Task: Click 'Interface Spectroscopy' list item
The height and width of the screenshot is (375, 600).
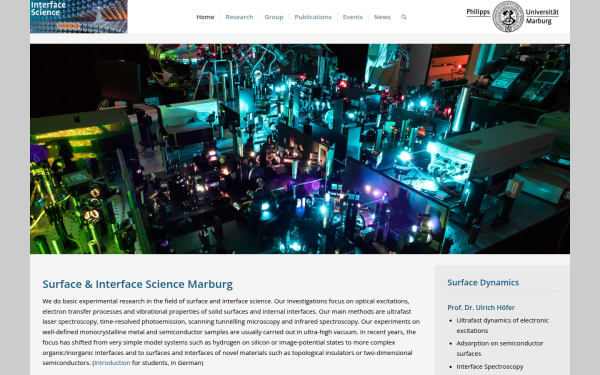Action: click(x=490, y=367)
